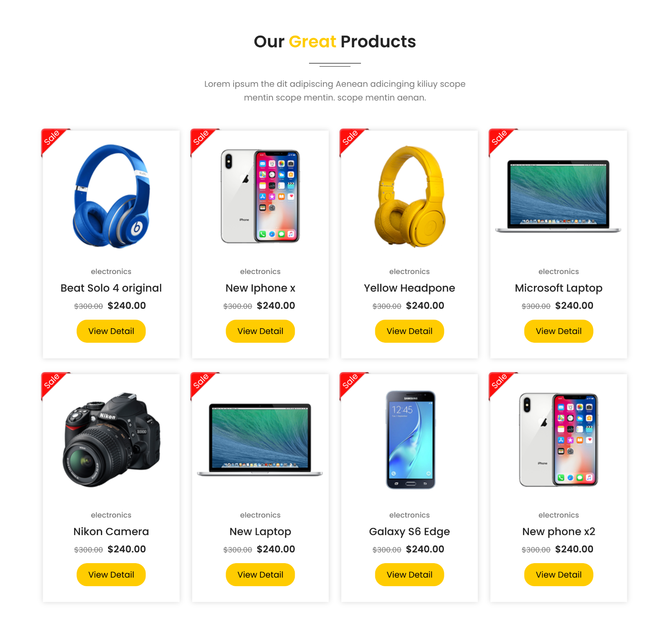Click Sale badge on Galaxy S6 Edge card
Screen dimensions: 670x644
[x=352, y=384]
